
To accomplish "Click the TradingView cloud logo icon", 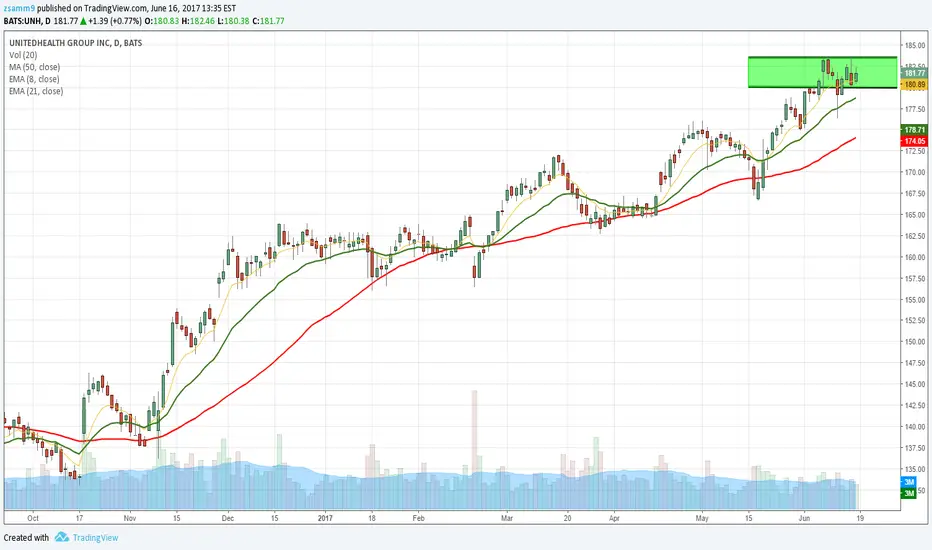I will 62,537.
